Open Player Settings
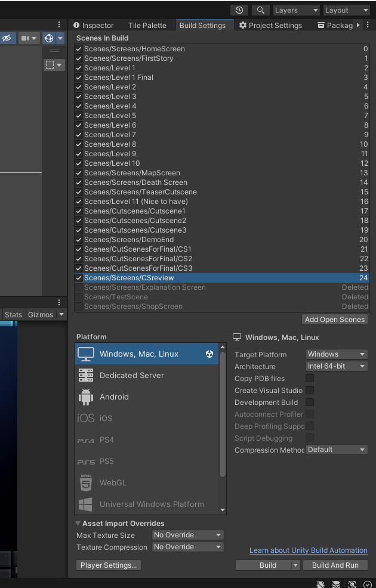Image resolution: width=376 pixels, height=588 pixels. pyautogui.click(x=109, y=565)
